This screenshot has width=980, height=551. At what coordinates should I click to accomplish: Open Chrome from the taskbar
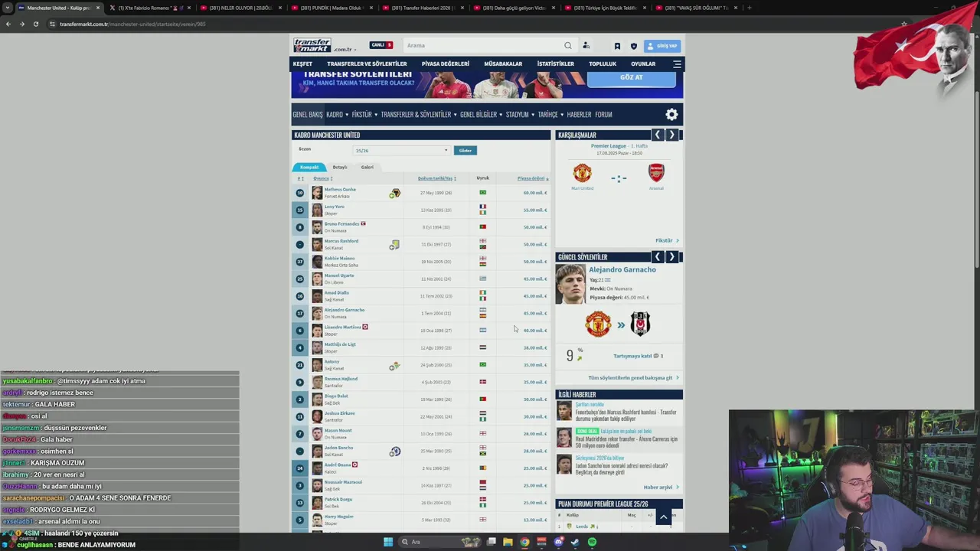pyautogui.click(x=524, y=542)
